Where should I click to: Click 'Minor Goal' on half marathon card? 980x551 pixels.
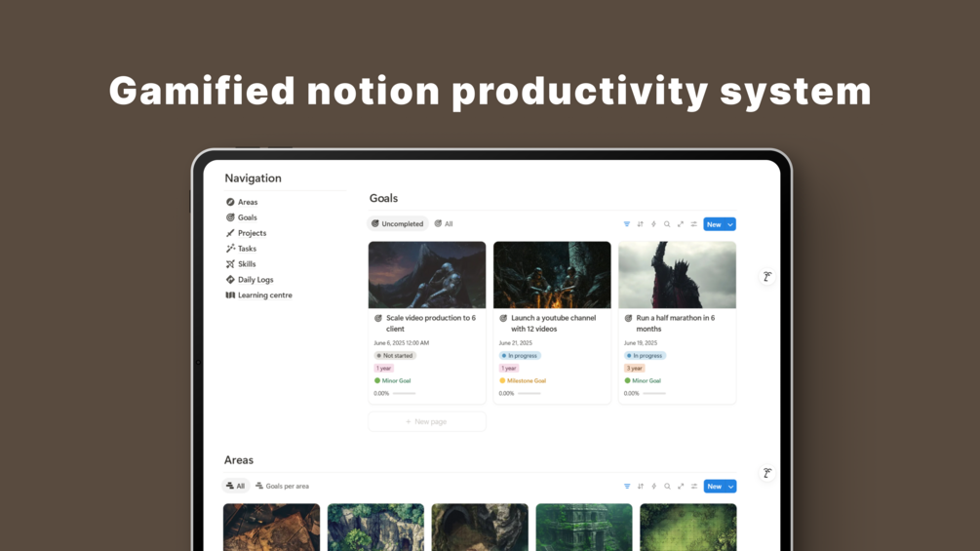point(643,380)
